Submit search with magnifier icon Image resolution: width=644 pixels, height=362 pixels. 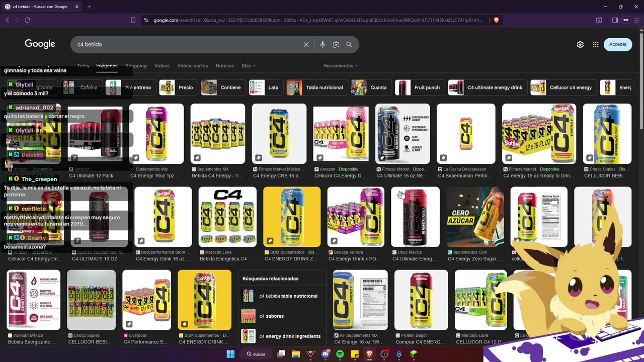349,44
